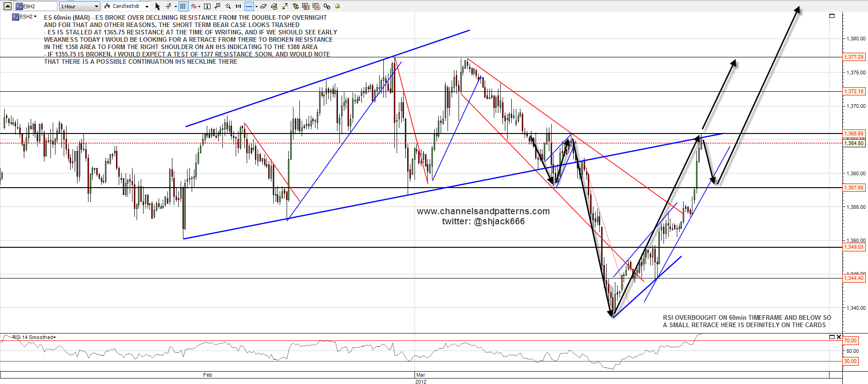
Task: Open the 1 Hour timeframe dropdown
Action: point(79,6)
